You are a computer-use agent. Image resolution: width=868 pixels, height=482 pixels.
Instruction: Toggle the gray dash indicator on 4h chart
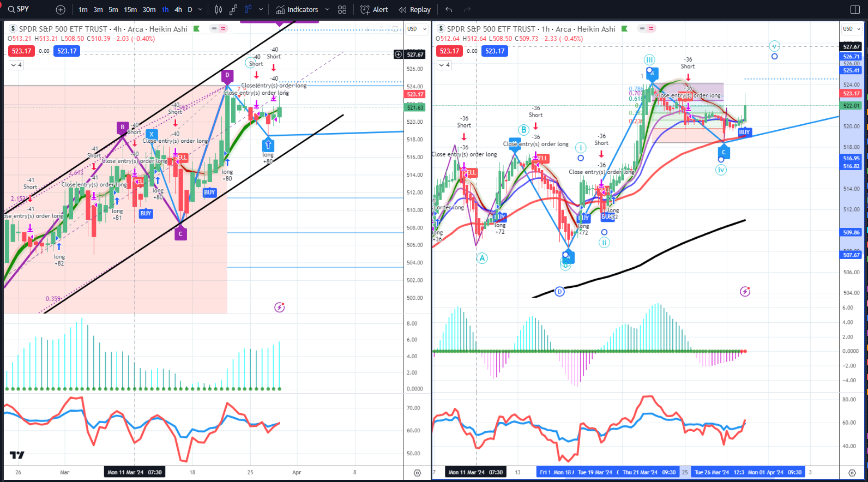point(214,28)
